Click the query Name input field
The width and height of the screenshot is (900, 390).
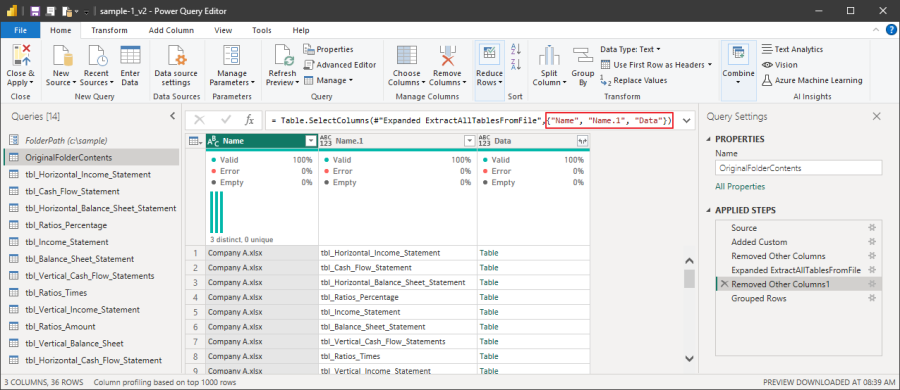pyautogui.click(x=798, y=168)
